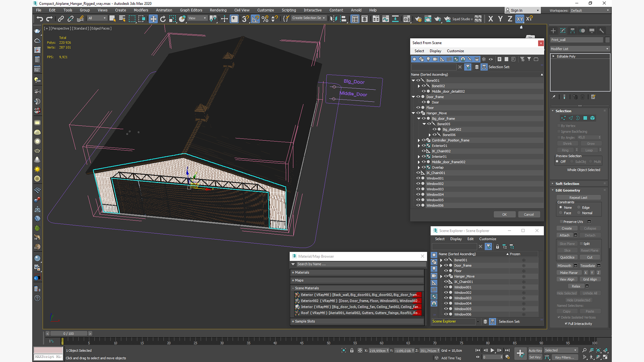Toggle eye visibility for Floor in Select From Scene
644x362 pixels.
point(418,108)
